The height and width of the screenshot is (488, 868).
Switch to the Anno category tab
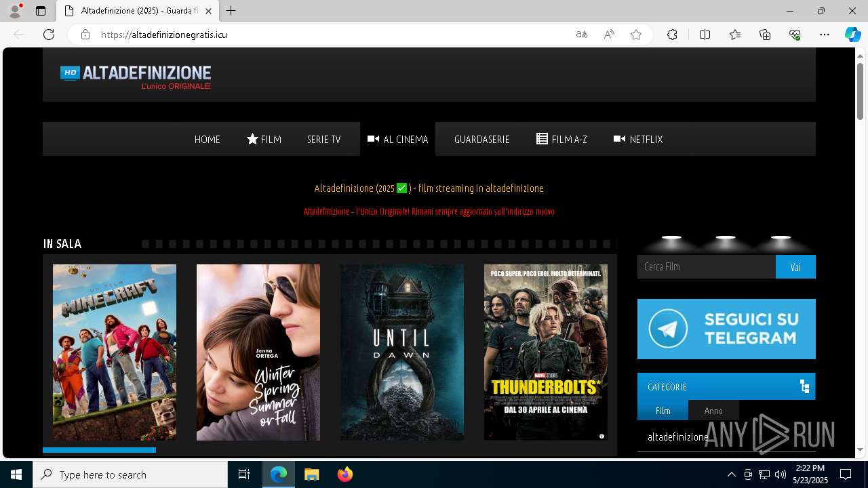click(x=713, y=411)
